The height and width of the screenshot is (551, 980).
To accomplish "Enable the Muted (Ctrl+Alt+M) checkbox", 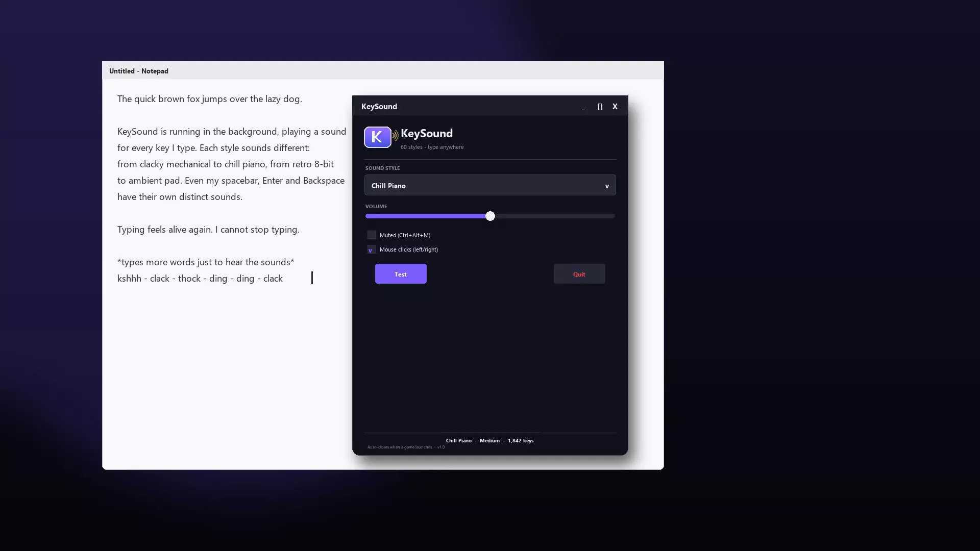I will (372, 235).
